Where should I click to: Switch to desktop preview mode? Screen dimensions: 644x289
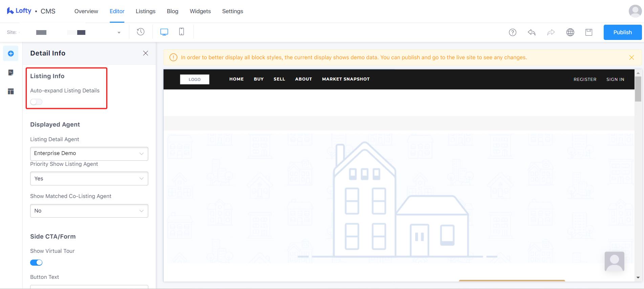coord(164,32)
